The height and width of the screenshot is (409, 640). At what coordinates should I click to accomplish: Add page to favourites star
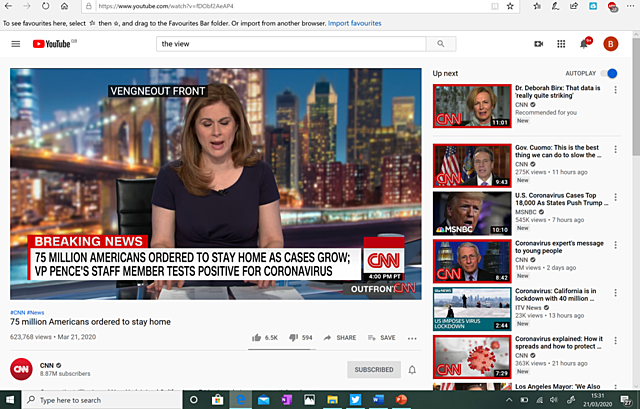(x=510, y=6)
